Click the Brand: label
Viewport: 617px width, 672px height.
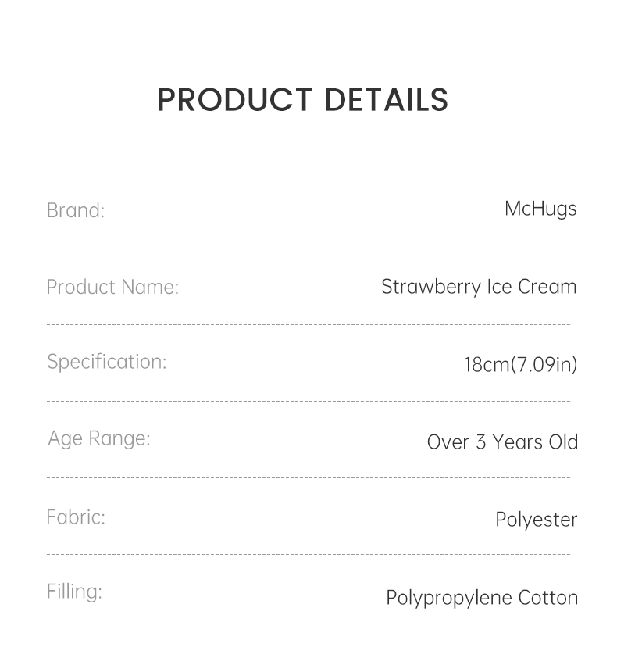pos(75,210)
